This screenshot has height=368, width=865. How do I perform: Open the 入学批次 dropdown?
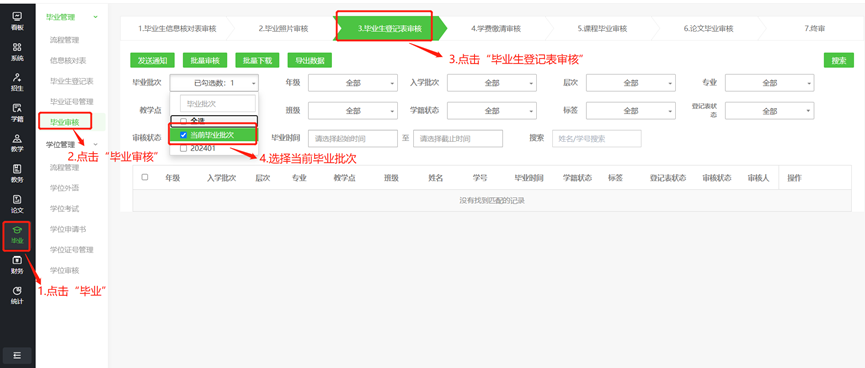click(x=492, y=83)
